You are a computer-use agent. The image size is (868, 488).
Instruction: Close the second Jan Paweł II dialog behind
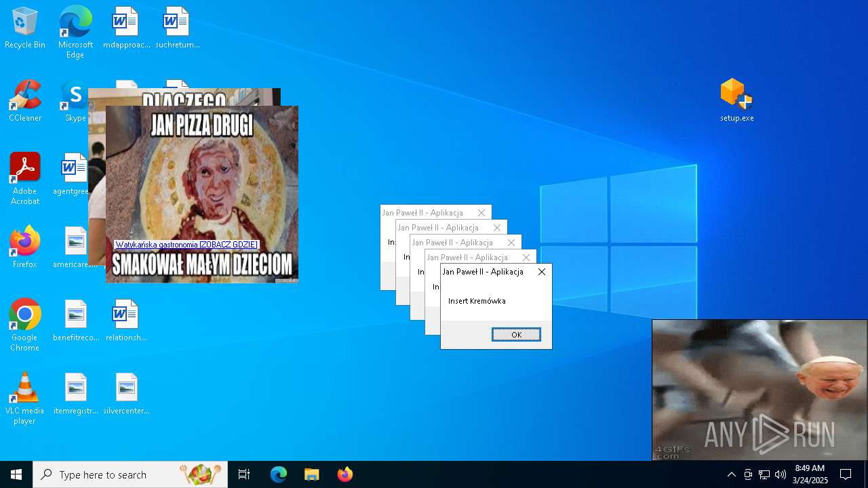point(526,258)
